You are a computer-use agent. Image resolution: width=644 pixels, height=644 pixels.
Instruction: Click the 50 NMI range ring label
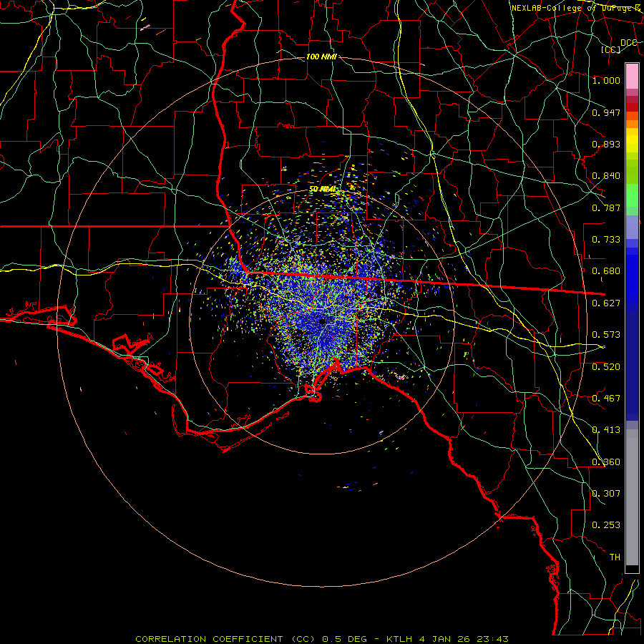click(323, 189)
